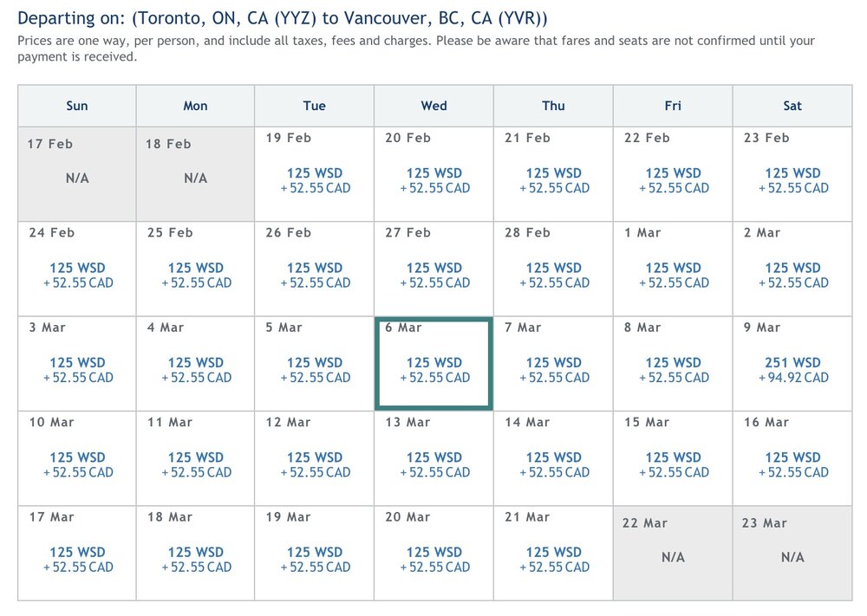The height and width of the screenshot is (616, 867).
Task: Pick the 21 Mar departure date
Action: pos(554,559)
